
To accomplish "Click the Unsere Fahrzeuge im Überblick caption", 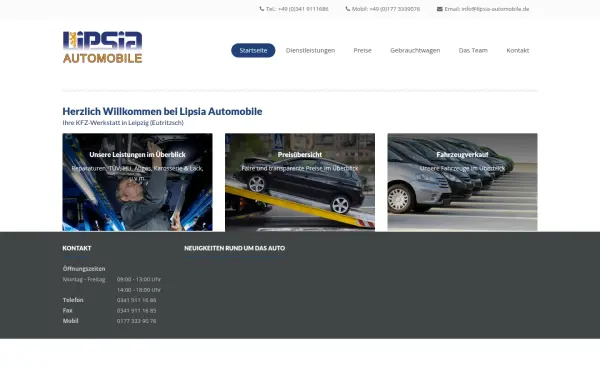I will pyautogui.click(x=462, y=168).
